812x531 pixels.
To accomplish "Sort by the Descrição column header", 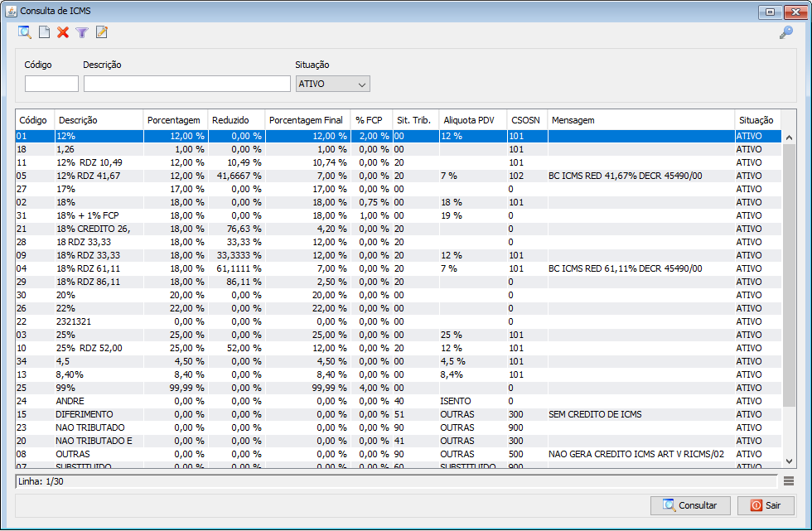I will tap(99, 120).
